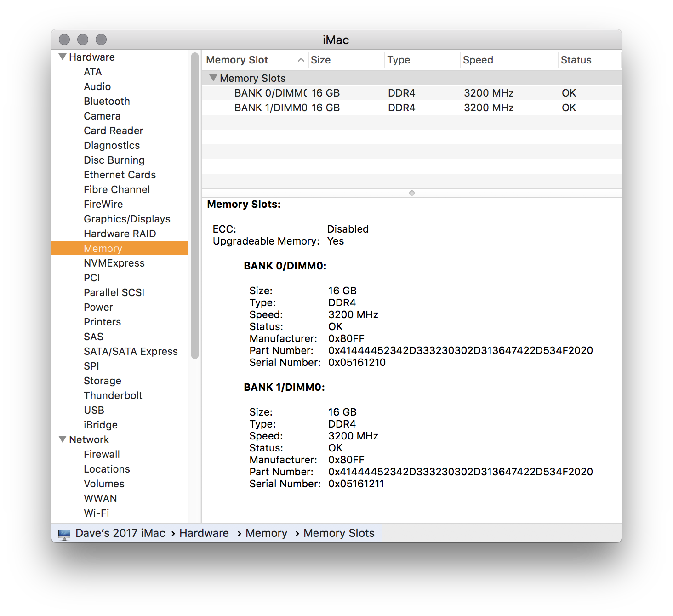The width and height of the screenshot is (673, 616).
Task: Click the split pane divider handle dot
Action: click(x=412, y=193)
